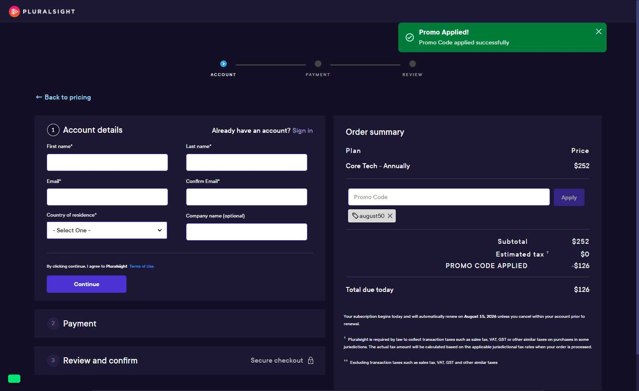Screen dimensions: 639x391
Task: Open the Country of residence dropdown
Action: pyautogui.click(x=107, y=230)
